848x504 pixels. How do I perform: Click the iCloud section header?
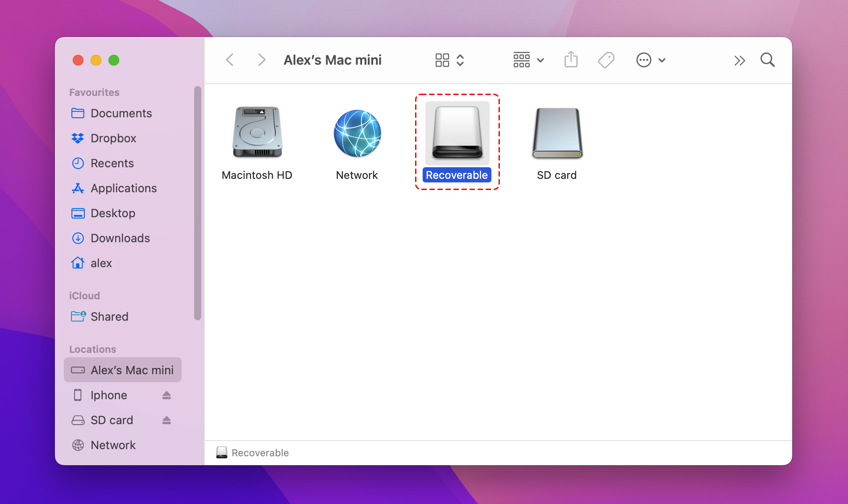84,296
